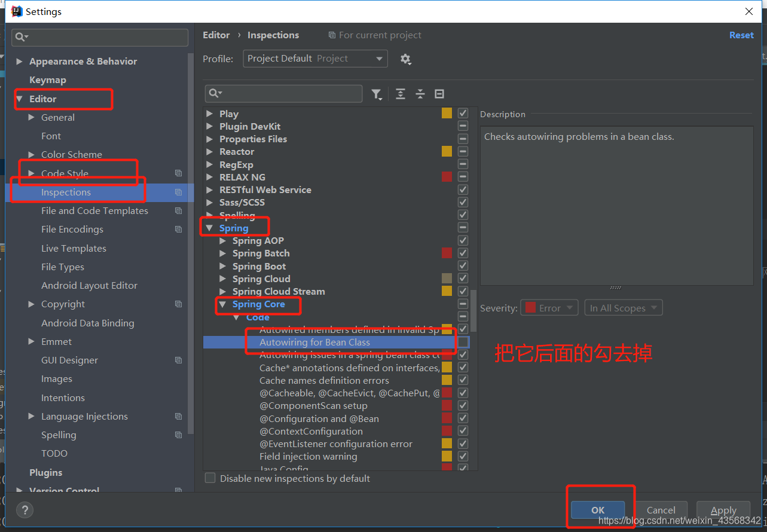Select the Autowiring for Bean Class row
This screenshot has height=532, width=767.
tap(337, 342)
